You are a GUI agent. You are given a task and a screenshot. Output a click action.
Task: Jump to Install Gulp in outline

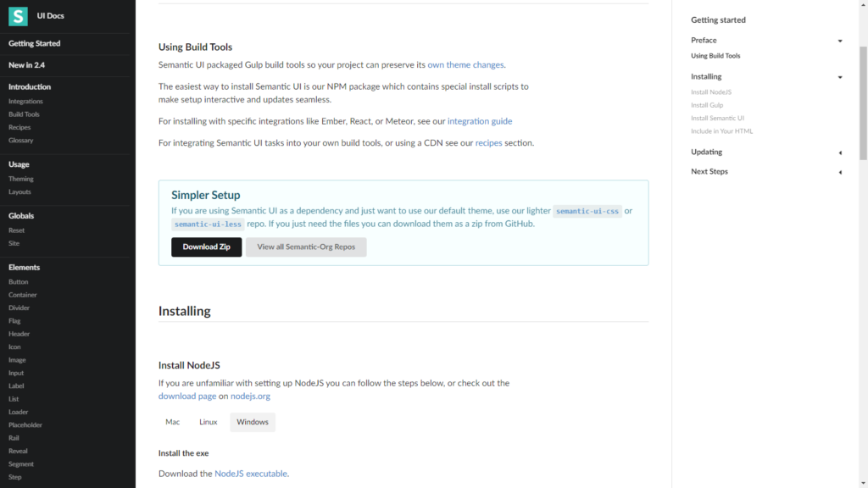coord(707,105)
